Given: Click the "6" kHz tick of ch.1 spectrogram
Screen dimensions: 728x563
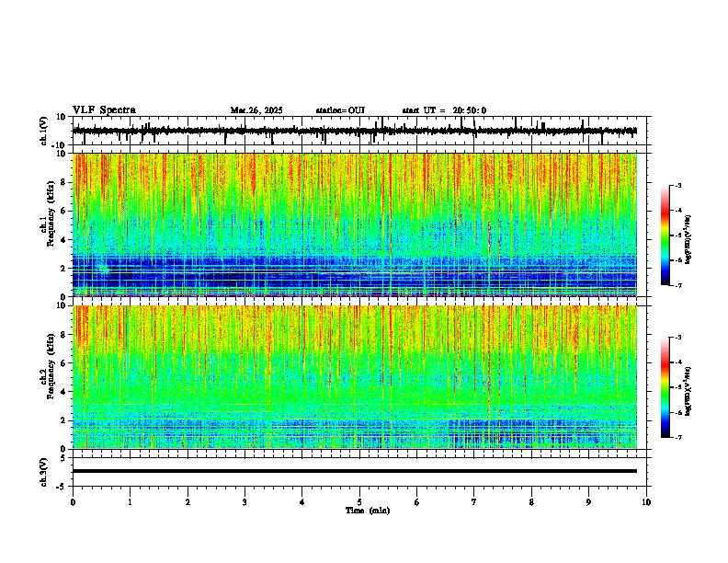Looking at the screenshot, I should click(63, 212).
